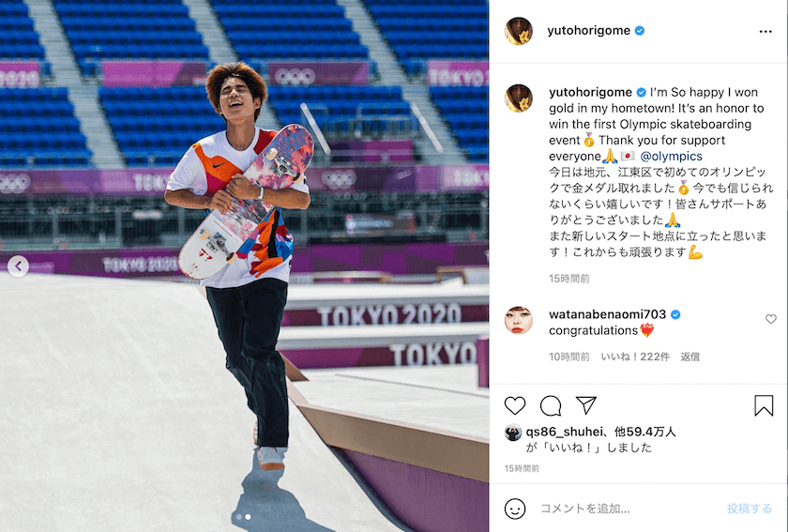
Task: View the comment's いいね！222件 likes
Action: (x=635, y=357)
